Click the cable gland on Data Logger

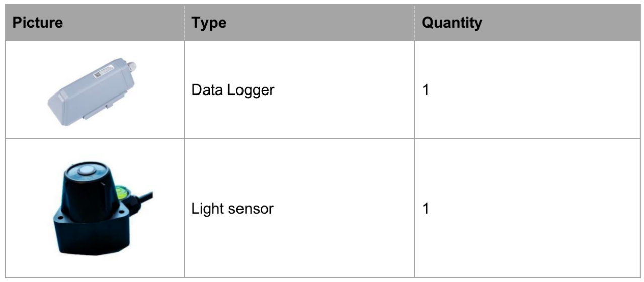[131, 66]
